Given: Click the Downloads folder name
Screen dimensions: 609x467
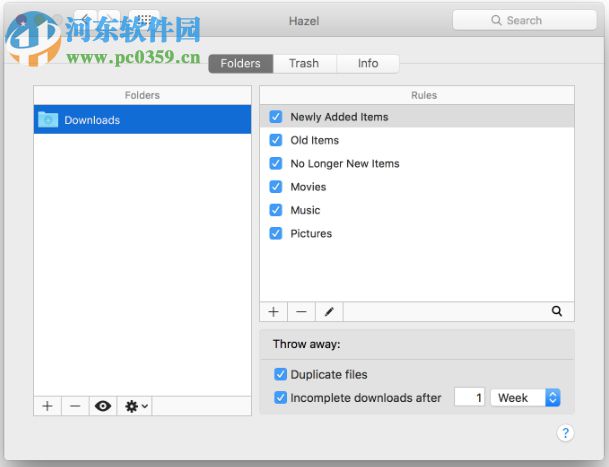Looking at the screenshot, I should click(92, 120).
